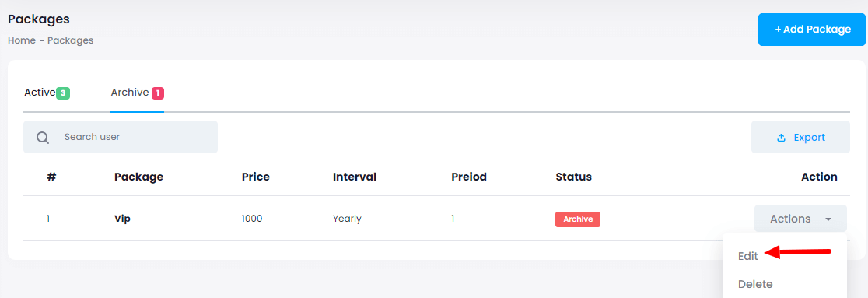Click the Vip package name
The height and width of the screenshot is (298, 868).
point(122,219)
